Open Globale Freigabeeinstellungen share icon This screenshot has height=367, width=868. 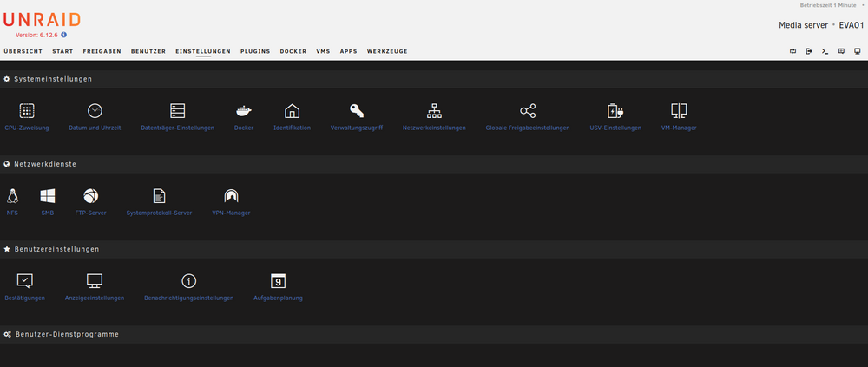click(x=528, y=111)
